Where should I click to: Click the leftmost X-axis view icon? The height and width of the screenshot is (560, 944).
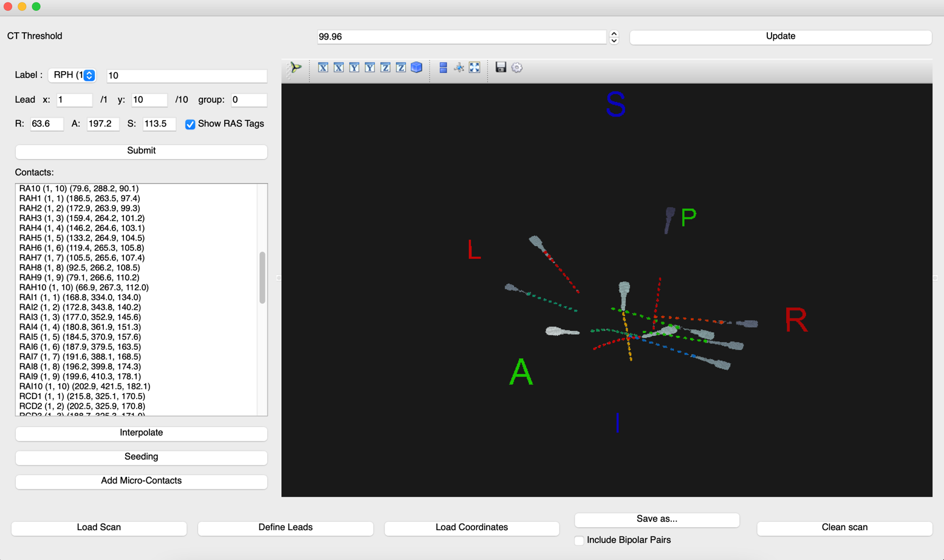coord(323,67)
